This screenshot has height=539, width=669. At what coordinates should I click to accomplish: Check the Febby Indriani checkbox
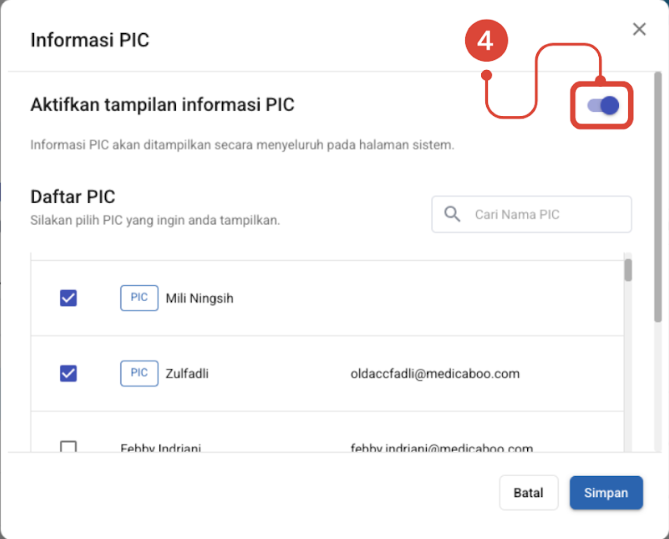pyautogui.click(x=69, y=447)
